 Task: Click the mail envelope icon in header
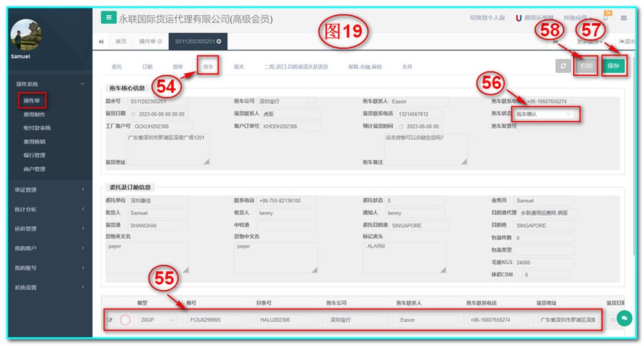point(623,18)
